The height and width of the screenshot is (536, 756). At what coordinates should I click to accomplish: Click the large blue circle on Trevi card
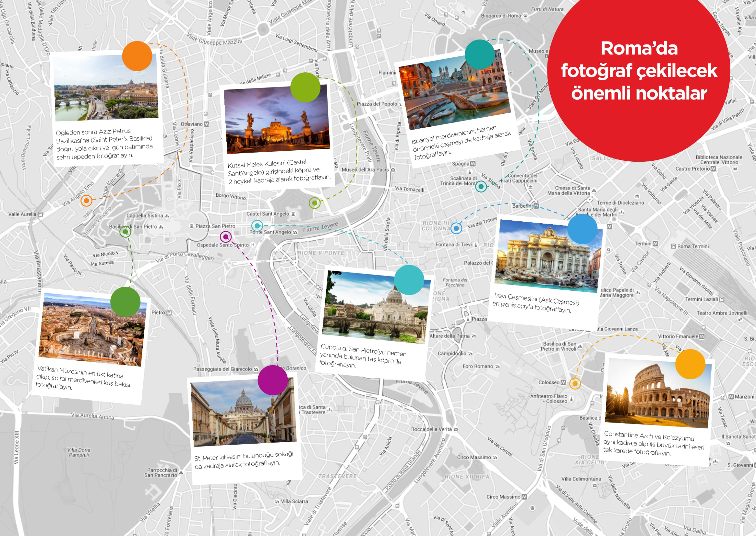coord(582,229)
